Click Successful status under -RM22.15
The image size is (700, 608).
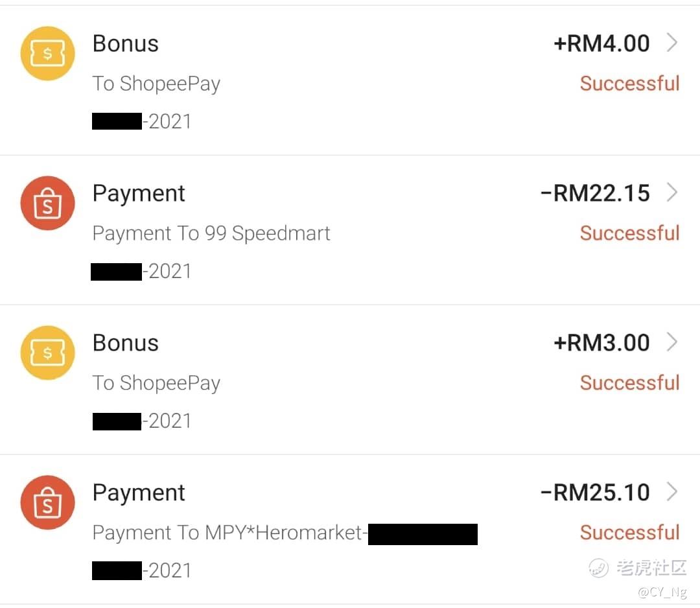629,233
